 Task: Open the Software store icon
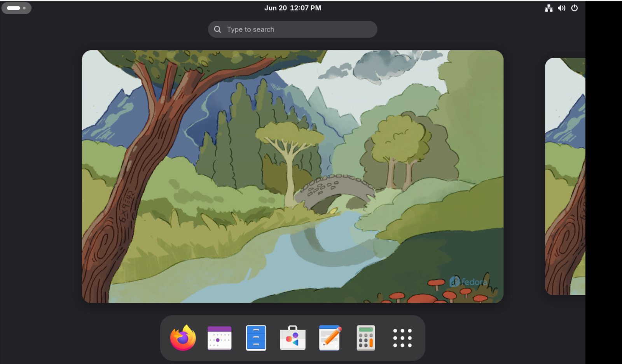point(293,338)
